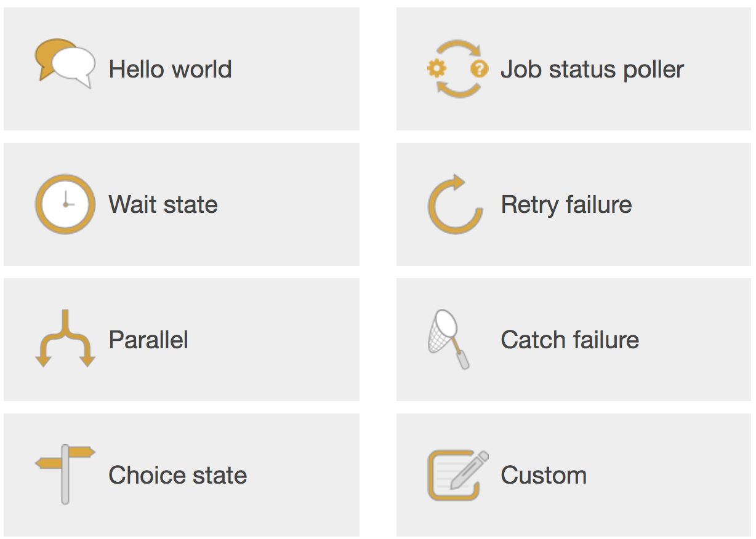Click the Choice state signpost icon
This screenshot has height=539, width=756.
point(65,474)
